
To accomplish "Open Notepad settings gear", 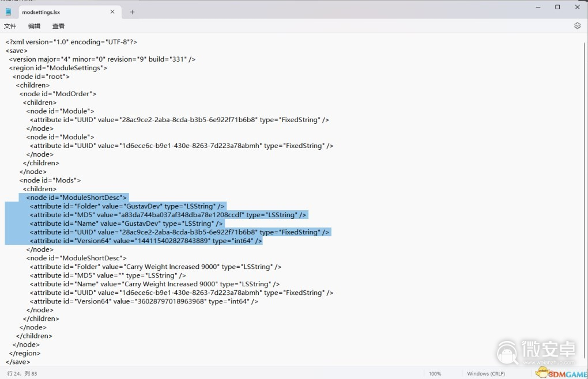I will pyautogui.click(x=577, y=26).
